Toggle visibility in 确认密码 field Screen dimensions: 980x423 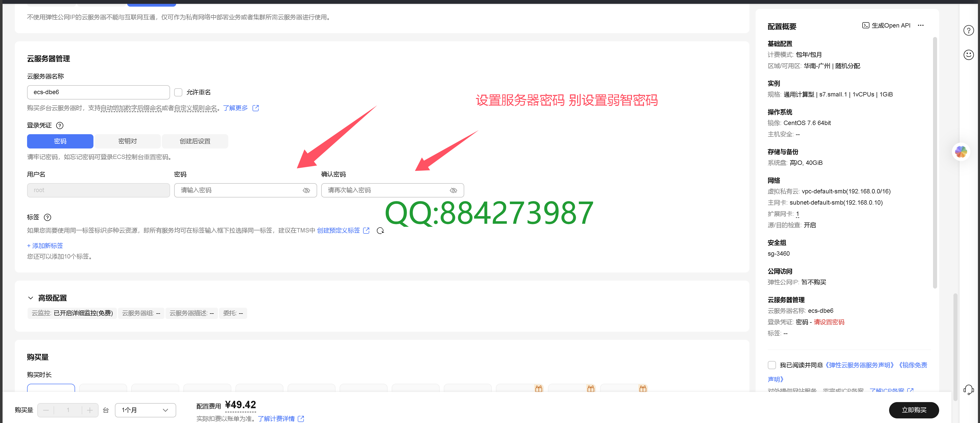tap(453, 190)
